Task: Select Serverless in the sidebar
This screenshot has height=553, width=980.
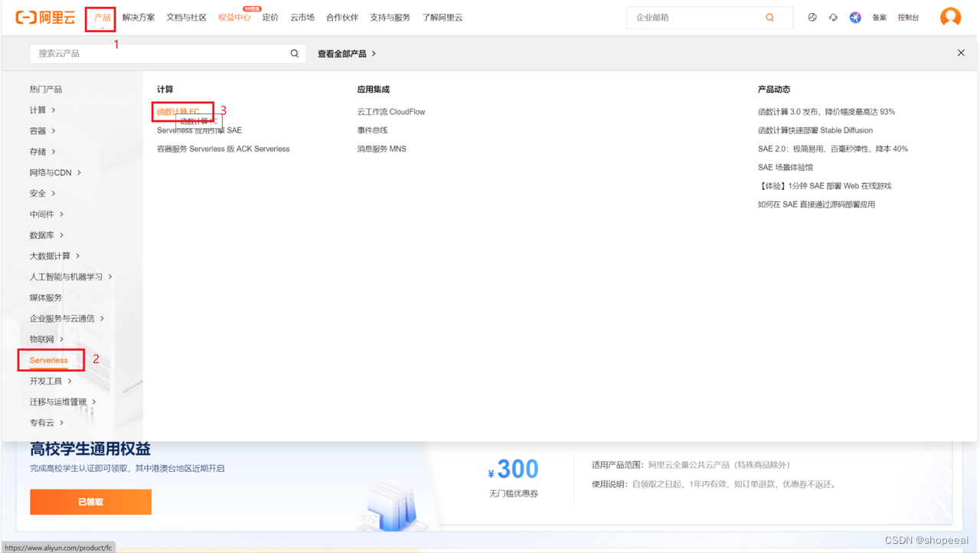Action: [x=49, y=360]
